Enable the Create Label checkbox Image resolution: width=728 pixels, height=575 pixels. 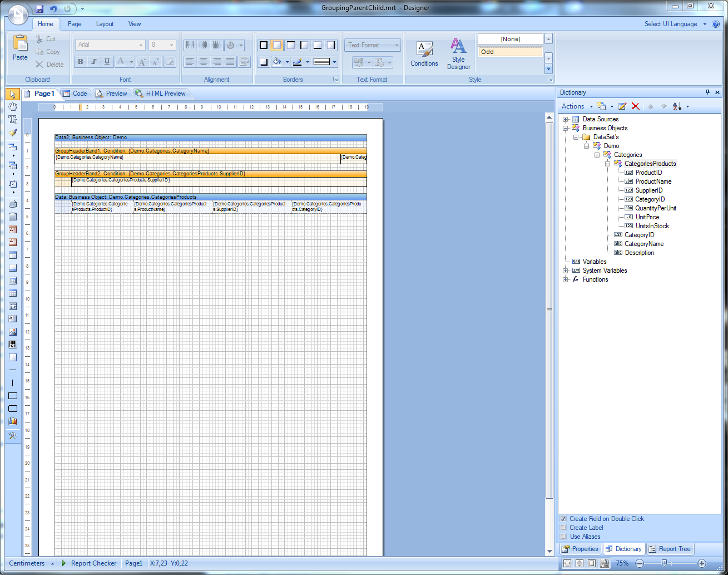click(x=563, y=528)
